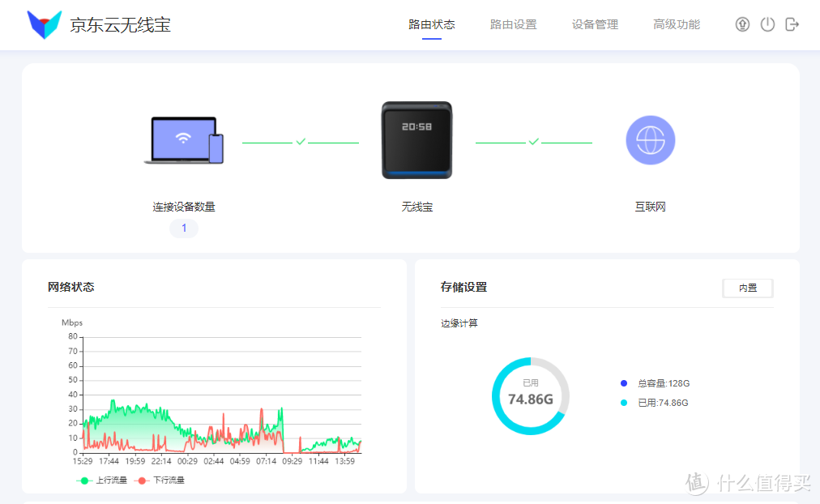This screenshot has width=820, height=504.
Task: Click the 无线宝 router device image
Action: [x=416, y=139]
